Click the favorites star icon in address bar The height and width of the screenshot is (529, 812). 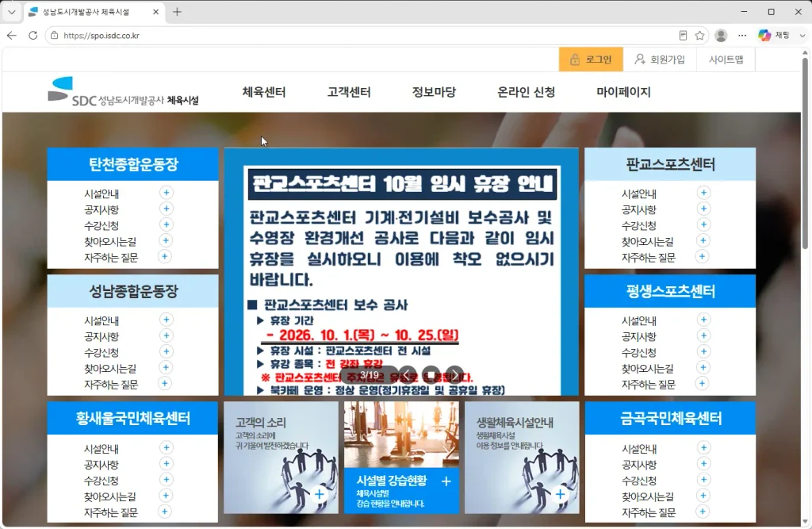699,35
